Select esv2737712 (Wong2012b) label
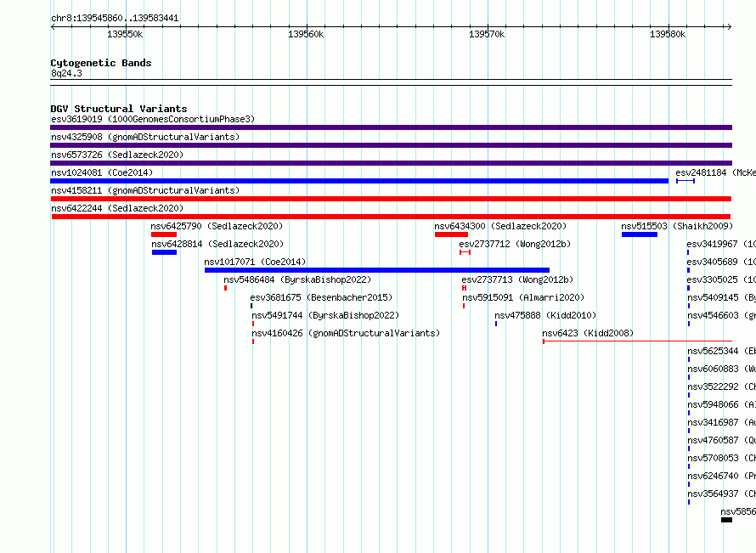 point(515,244)
